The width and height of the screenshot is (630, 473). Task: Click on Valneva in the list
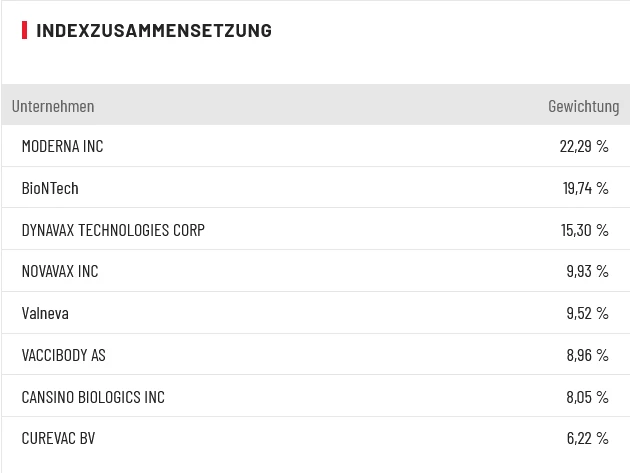click(45, 313)
